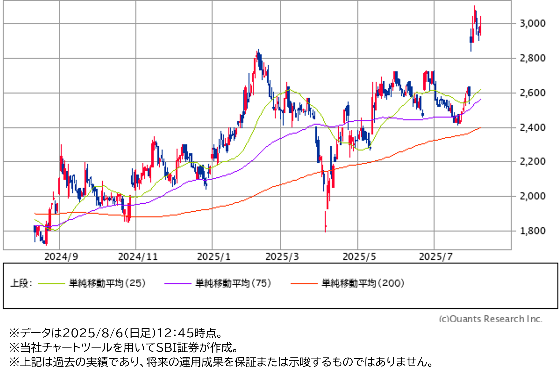
Task: Click the 2024/11 date axis label
Action: point(138,257)
